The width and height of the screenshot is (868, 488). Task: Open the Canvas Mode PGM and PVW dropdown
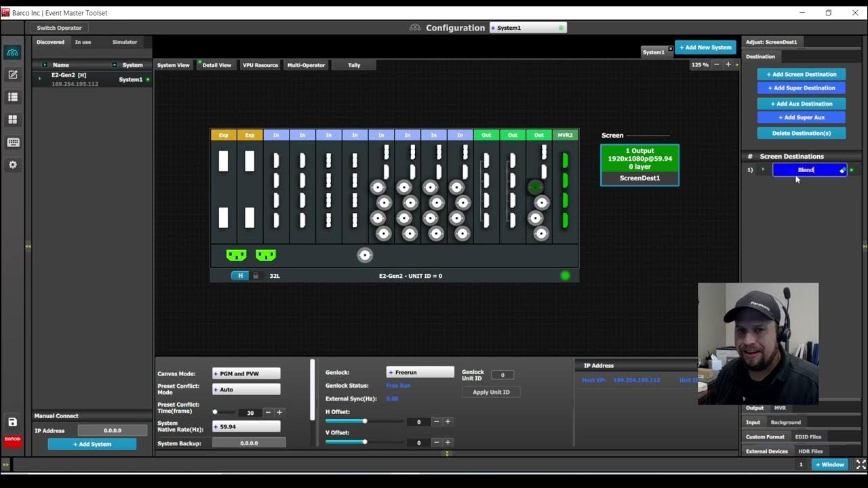coord(246,373)
